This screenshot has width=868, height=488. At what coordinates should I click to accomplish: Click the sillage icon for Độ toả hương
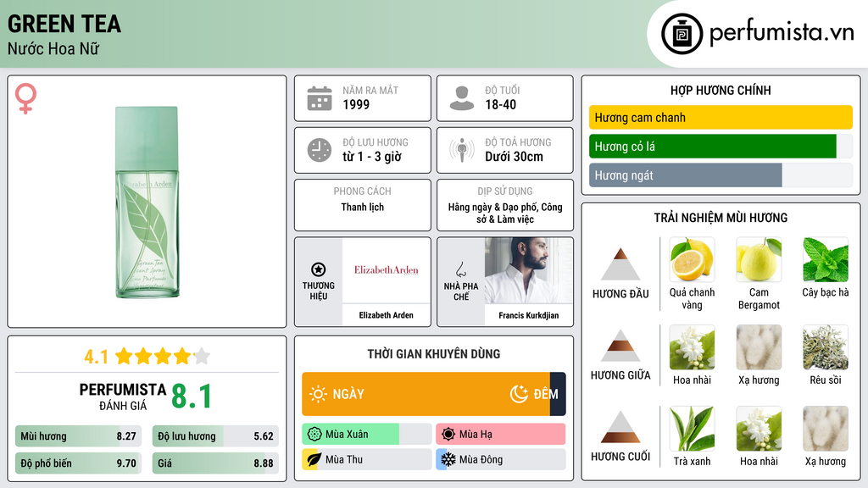(462, 150)
